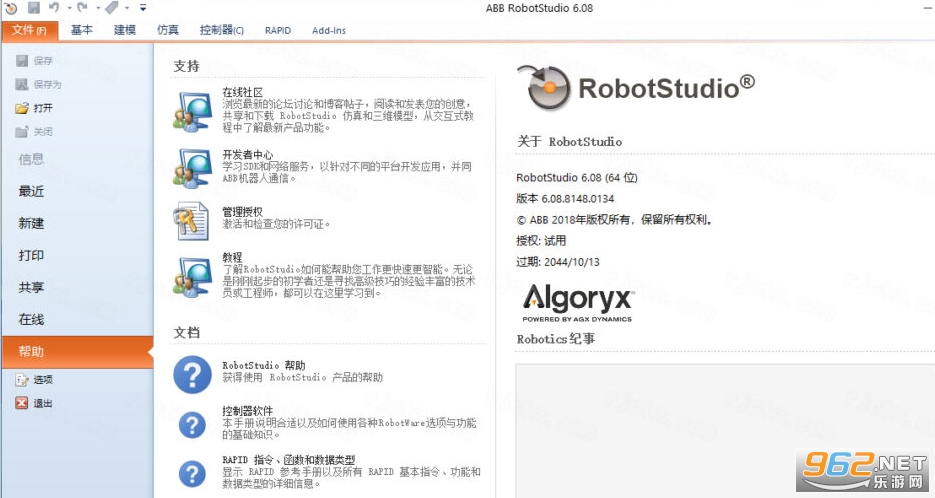Click the 在线社区 community icon
935x498 pixels.
coord(192,112)
